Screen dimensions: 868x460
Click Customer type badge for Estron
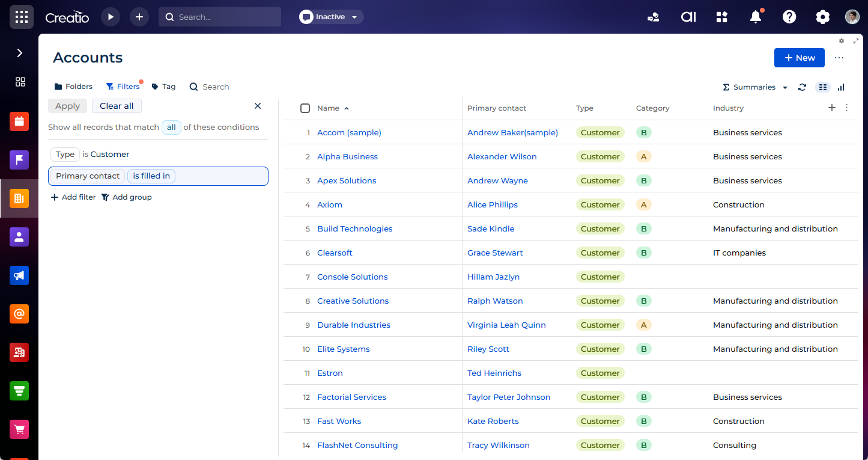(x=600, y=373)
